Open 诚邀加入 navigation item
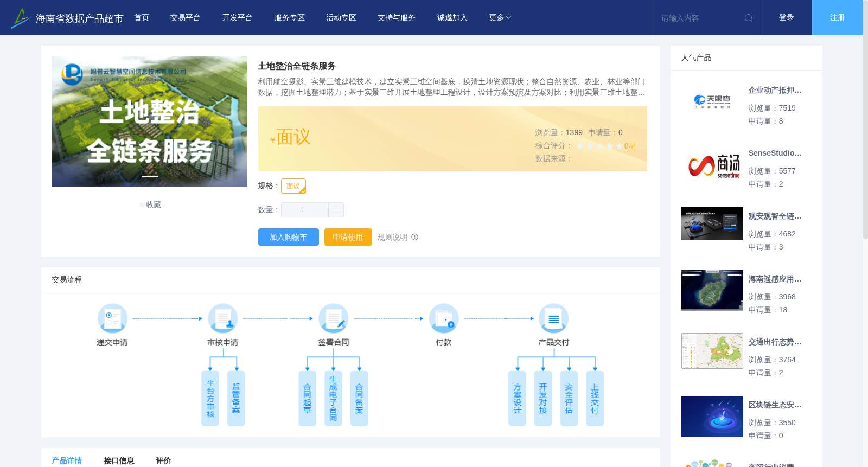 452,18
